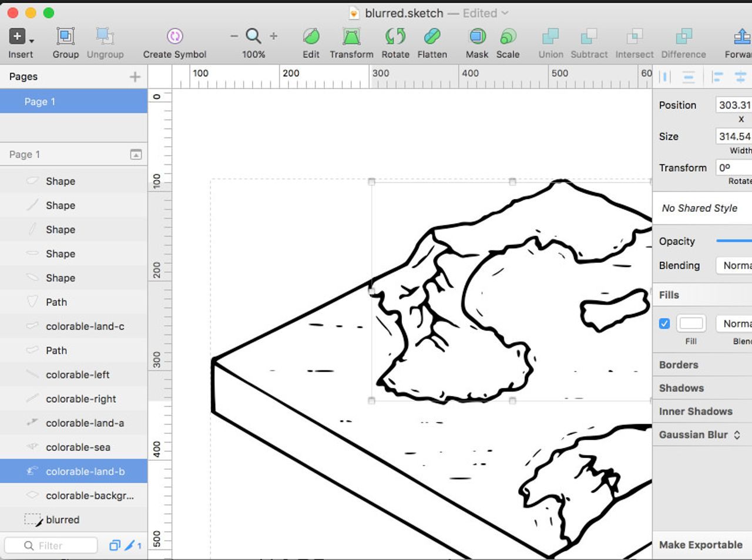Open the document title dropdown chevron
This screenshot has width=752, height=560.
tap(505, 13)
